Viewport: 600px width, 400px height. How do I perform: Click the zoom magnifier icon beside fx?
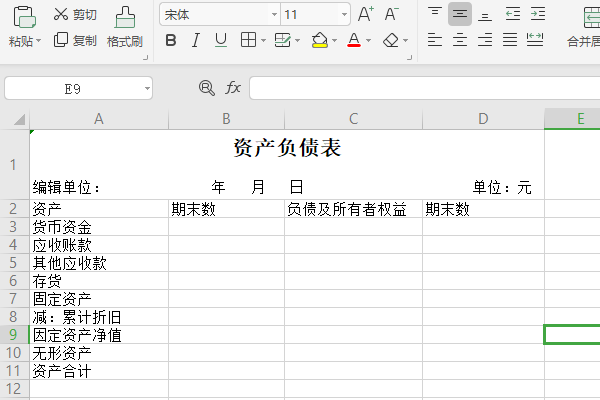207,88
